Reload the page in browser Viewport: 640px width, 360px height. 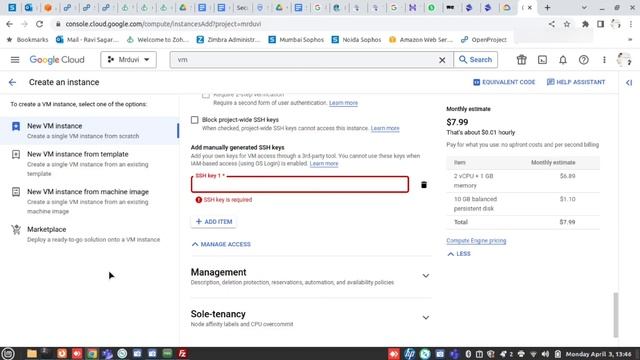coord(39,24)
